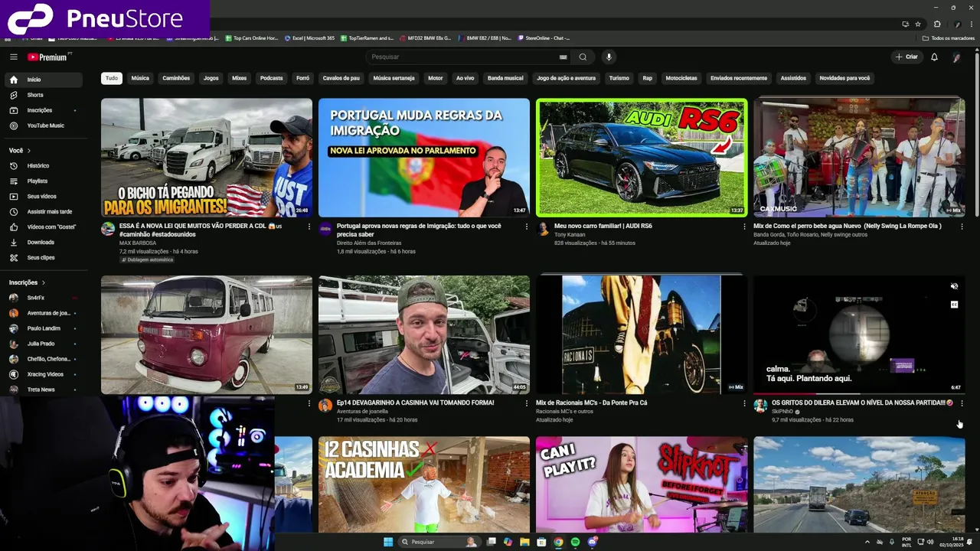
Task: Open options for Ep14 Devagarinho video
Action: point(527,403)
